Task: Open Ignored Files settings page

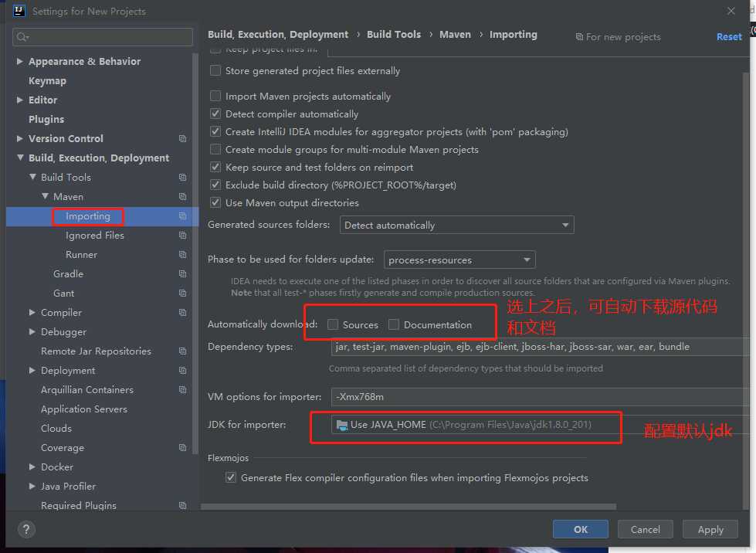Action: (95, 236)
